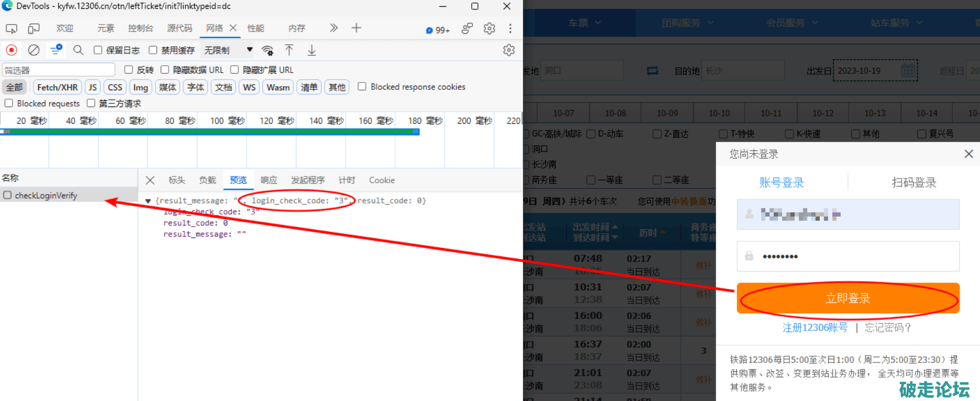The height and width of the screenshot is (401, 980).
Task: Open network conditions wifi icon
Action: (x=268, y=50)
